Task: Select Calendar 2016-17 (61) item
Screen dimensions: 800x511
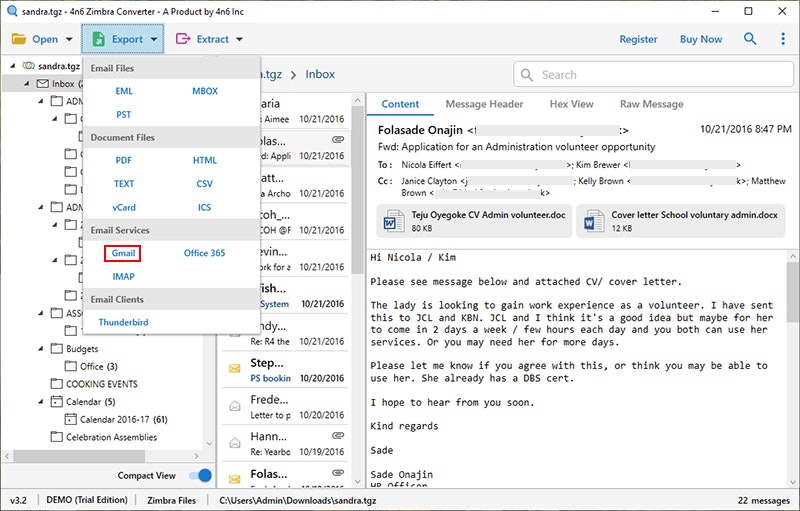Action: 123,419
